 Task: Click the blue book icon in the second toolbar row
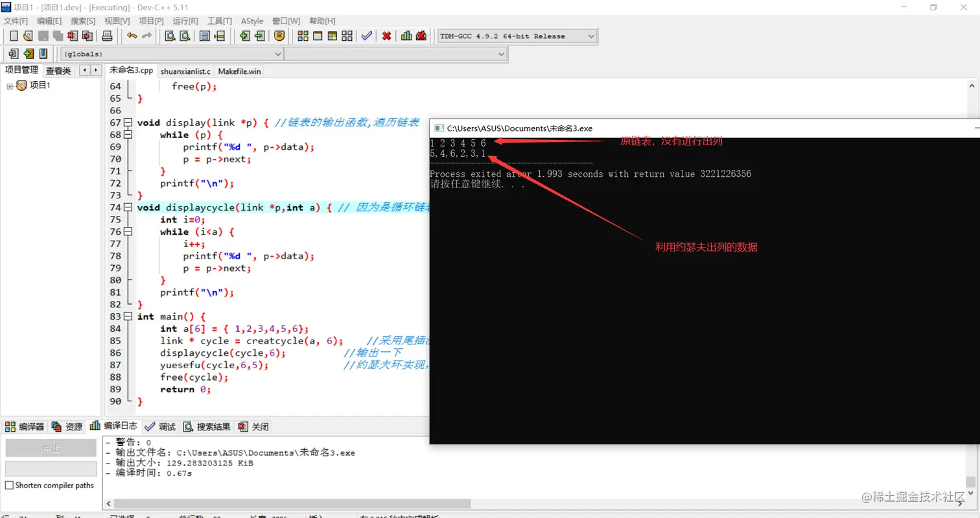43,54
